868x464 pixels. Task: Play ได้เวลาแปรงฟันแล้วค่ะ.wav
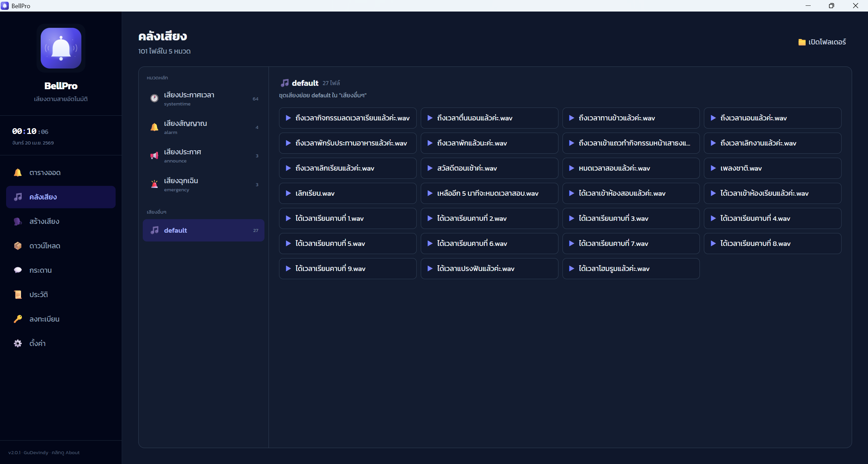489,269
